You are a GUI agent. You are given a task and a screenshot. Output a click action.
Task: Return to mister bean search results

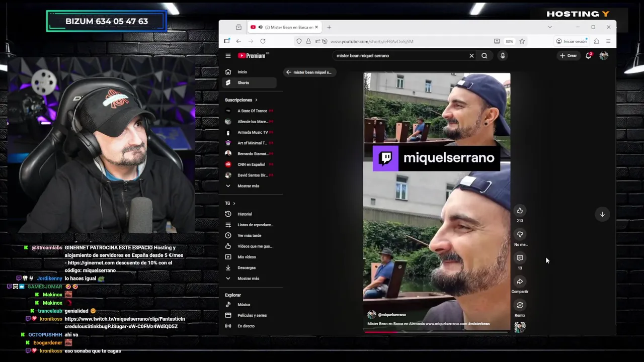[x=309, y=72]
